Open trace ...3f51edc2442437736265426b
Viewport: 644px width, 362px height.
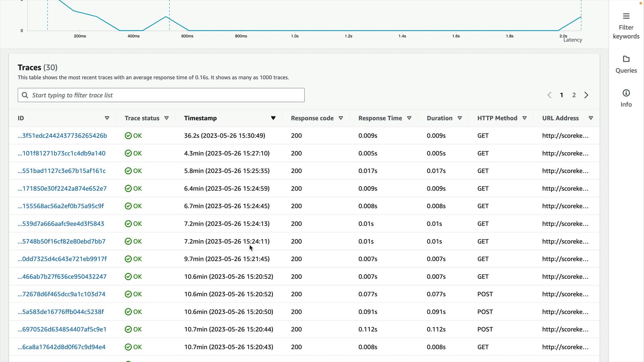[x=62, y=136]
